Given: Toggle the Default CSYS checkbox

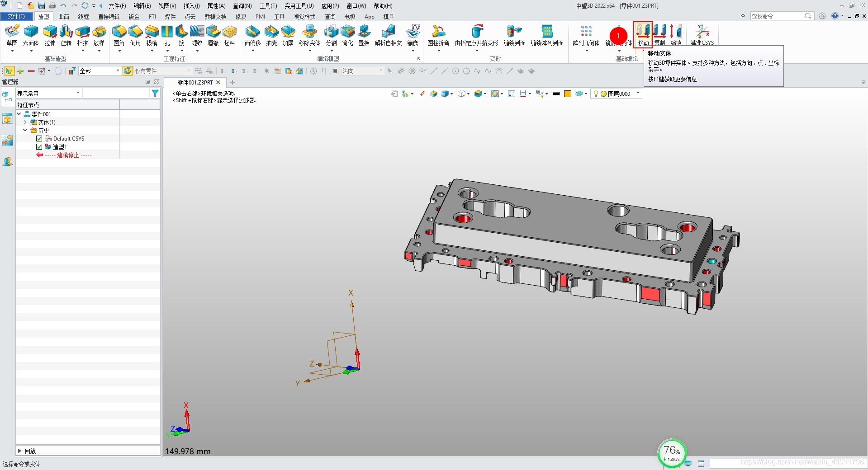Looking at the screenshot, I should tap(39, 139).
